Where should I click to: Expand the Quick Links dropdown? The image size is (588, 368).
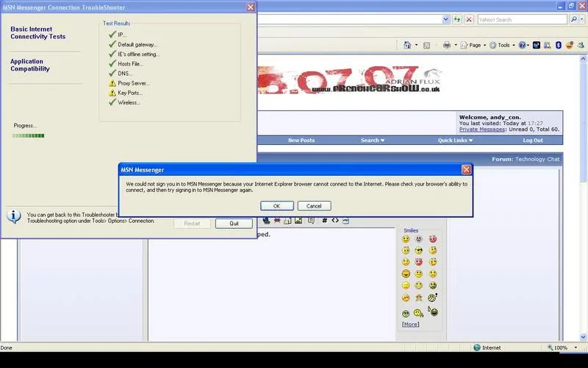point(455,140)
